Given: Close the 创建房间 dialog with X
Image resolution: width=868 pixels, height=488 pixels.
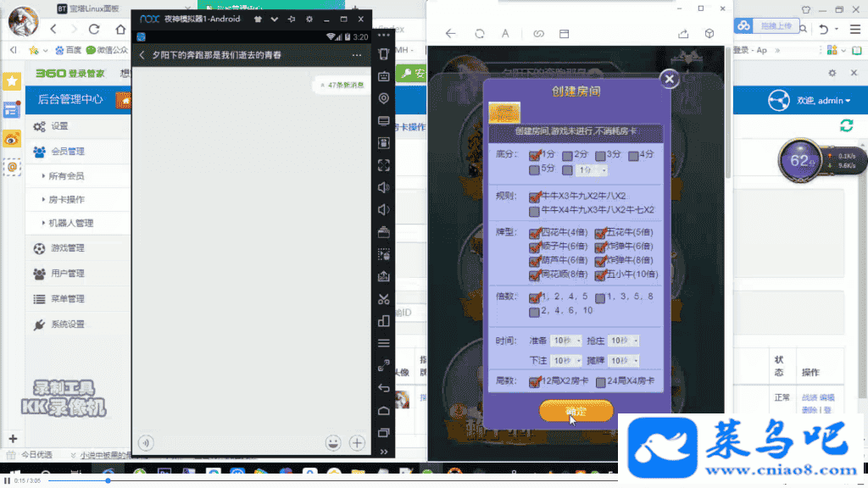Looking at the screenshot, I should [x=670, y=79].
